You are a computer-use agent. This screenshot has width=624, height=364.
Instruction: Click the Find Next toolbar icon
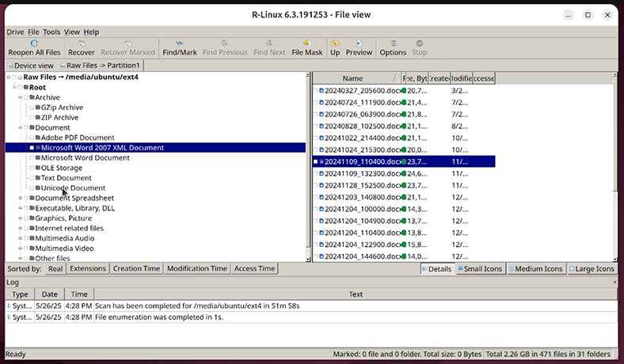tap(269, 44)
